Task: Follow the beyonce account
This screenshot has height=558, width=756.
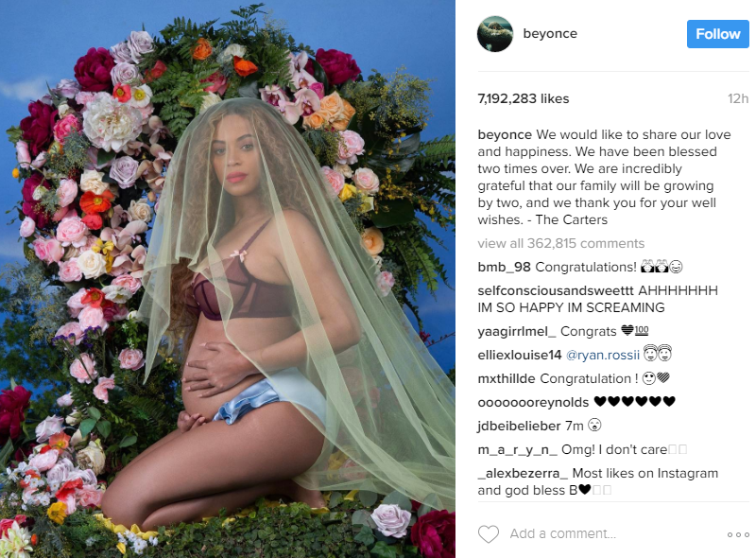Action: pos(717,34)
